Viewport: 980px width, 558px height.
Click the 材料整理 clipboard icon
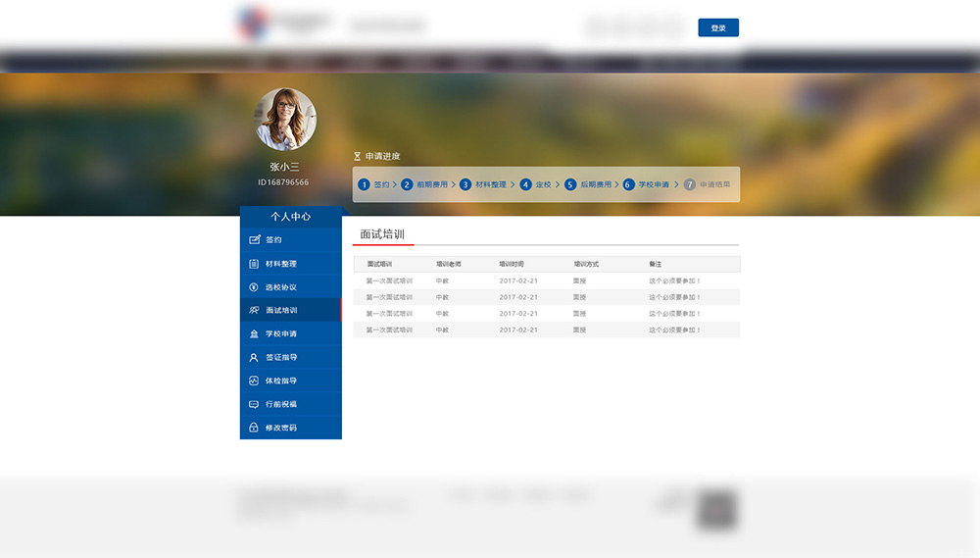click(254, 264)
